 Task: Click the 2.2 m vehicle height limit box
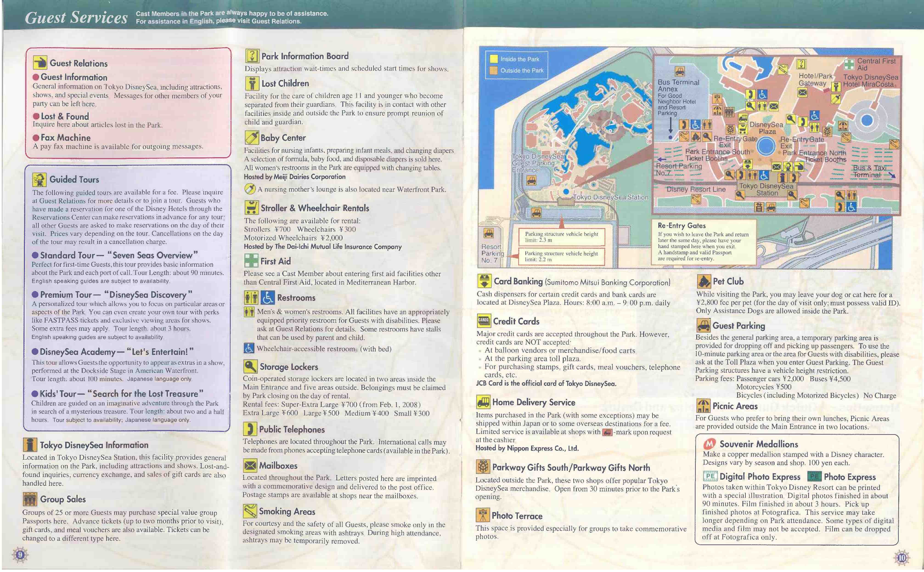click(562, 257)
